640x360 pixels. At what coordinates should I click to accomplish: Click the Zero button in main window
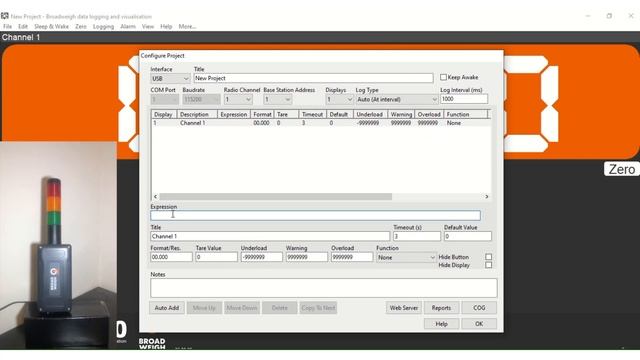coord(621,169)
